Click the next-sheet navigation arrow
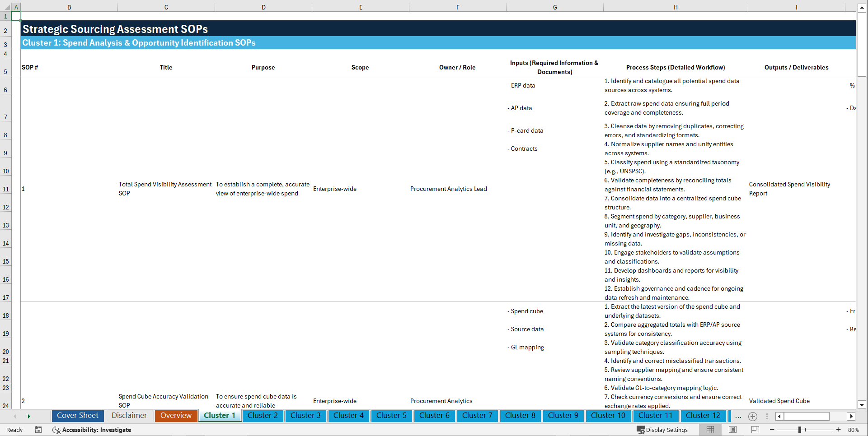This screenshot has width=868, height=436. (29, 416)
